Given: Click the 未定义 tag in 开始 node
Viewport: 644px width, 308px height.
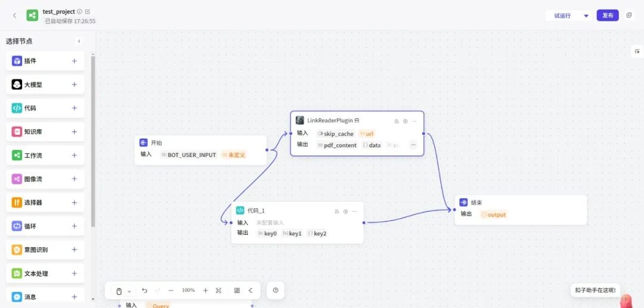Looking at the screenshot, I should point(234,155).
